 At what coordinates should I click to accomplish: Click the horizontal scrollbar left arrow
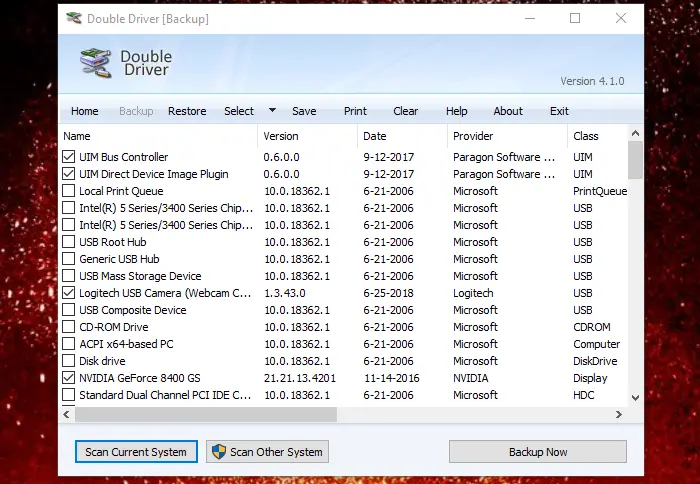(x=67, y=414)
